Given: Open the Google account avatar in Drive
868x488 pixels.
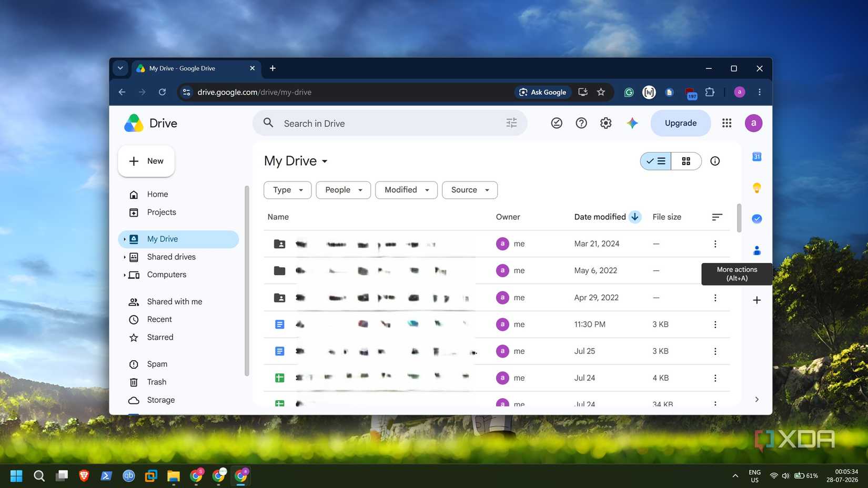Looking at the screenshot, I should 753,123.
